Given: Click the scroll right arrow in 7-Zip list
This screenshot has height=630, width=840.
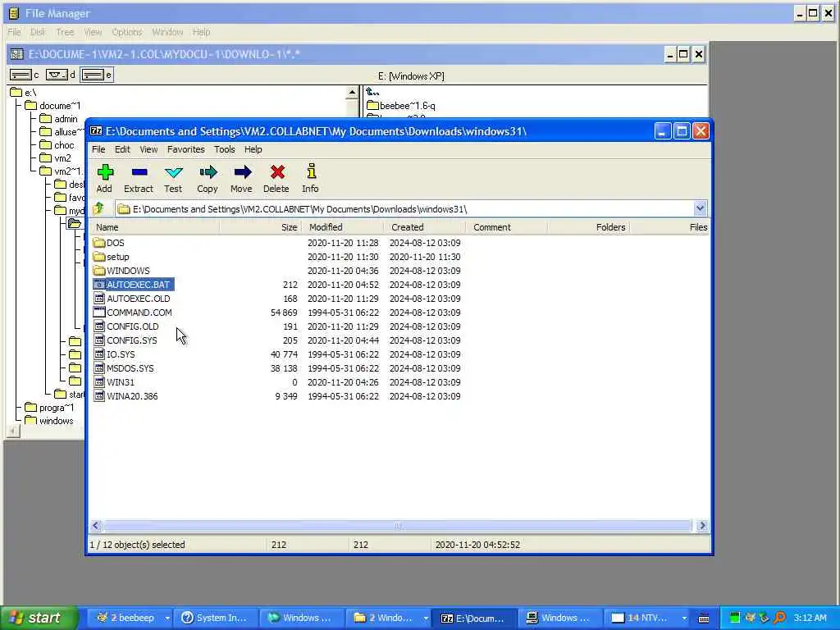Looking at the screenshot, I should [702, 526].
